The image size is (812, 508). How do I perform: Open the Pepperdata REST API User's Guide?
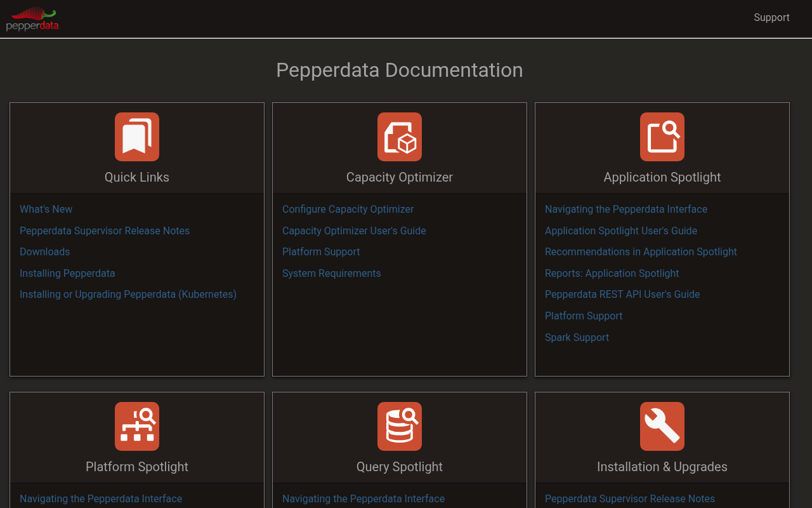point(622,294)
